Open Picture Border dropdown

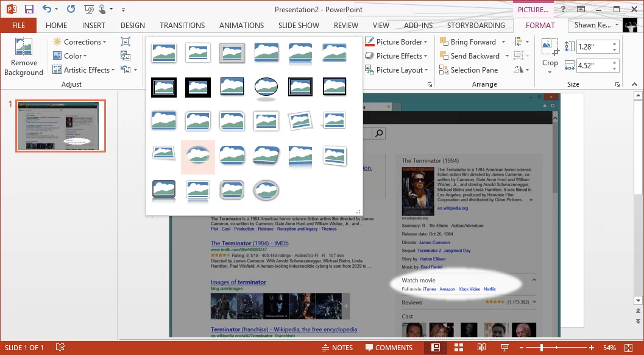point(396,42)
